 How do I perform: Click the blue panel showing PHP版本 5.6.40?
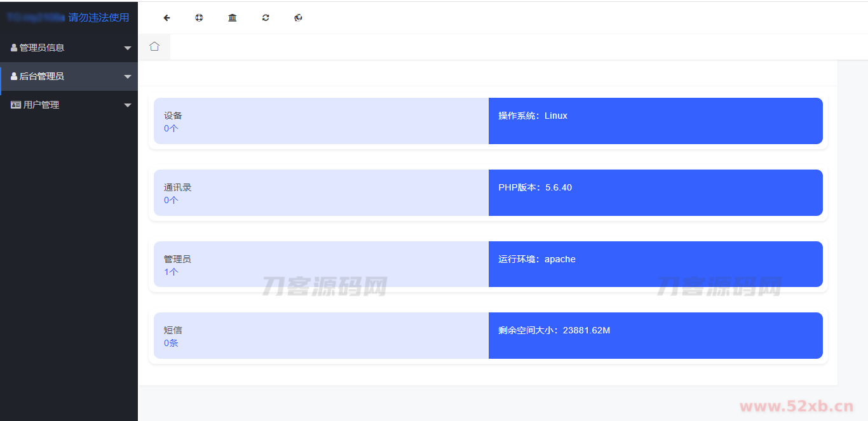point(655,192)
